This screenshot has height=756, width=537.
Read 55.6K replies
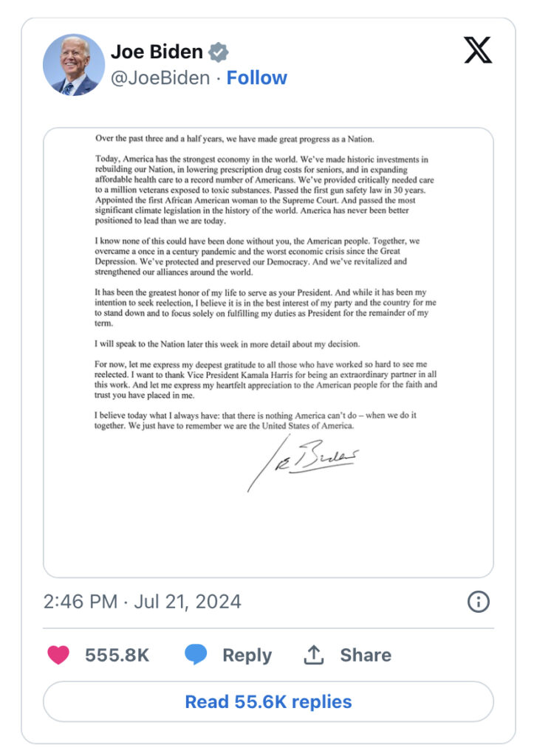click(268, 701)
